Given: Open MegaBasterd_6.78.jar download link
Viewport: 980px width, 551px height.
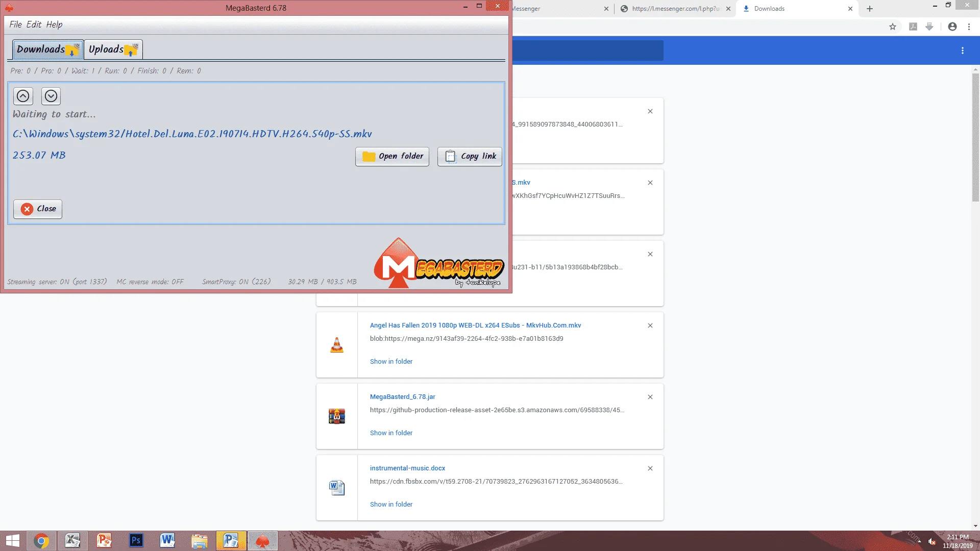Looking at the screenshot, I should tap(402, 396).
